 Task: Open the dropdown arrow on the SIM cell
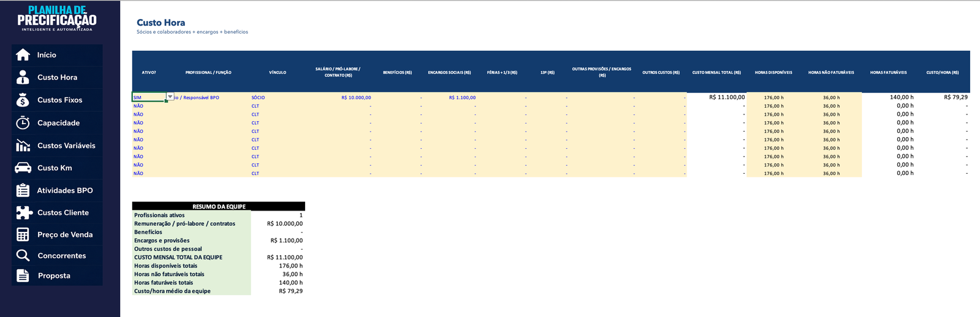coord(170,97)
